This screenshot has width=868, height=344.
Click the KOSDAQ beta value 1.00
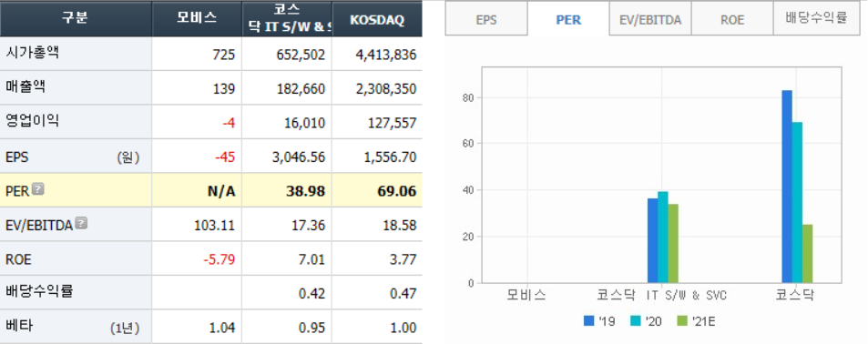(404, 328)
